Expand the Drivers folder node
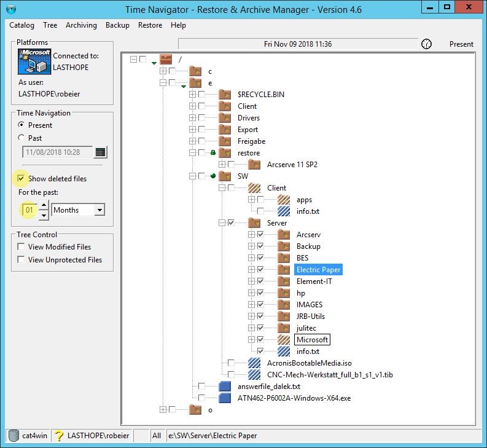Screen dimensions: 487x448 point(192,118)
